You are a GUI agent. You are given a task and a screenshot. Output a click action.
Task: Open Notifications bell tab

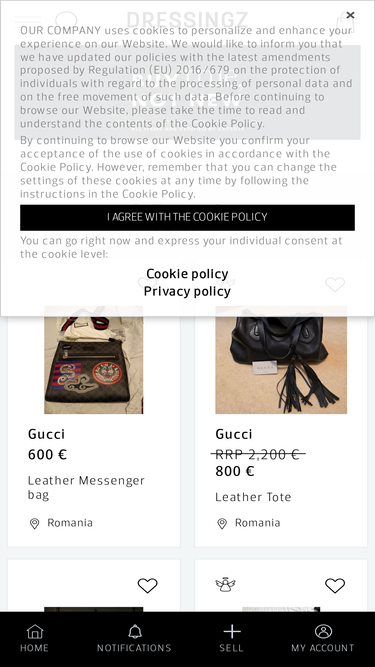point(134,638)
